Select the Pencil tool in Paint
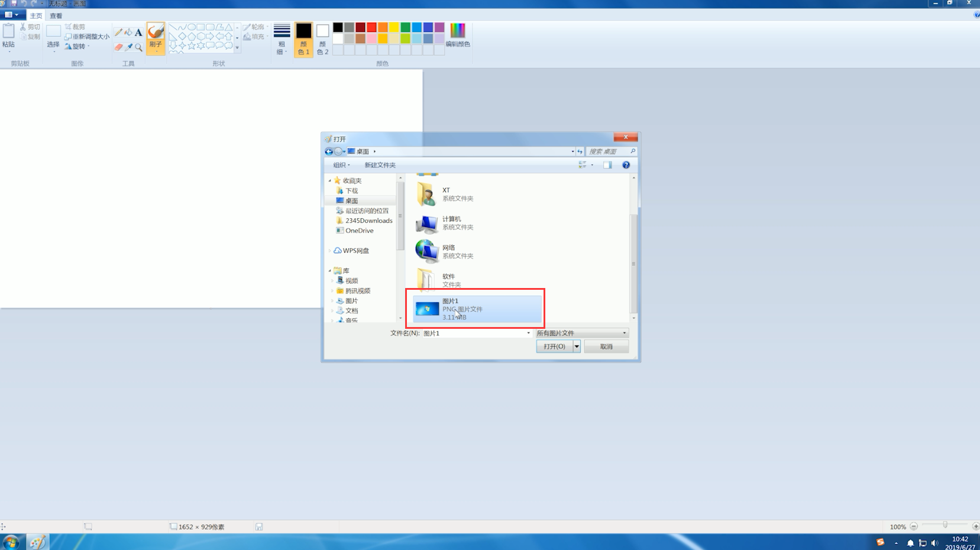This screenshot has height=550, width=980. click(118, 33)
